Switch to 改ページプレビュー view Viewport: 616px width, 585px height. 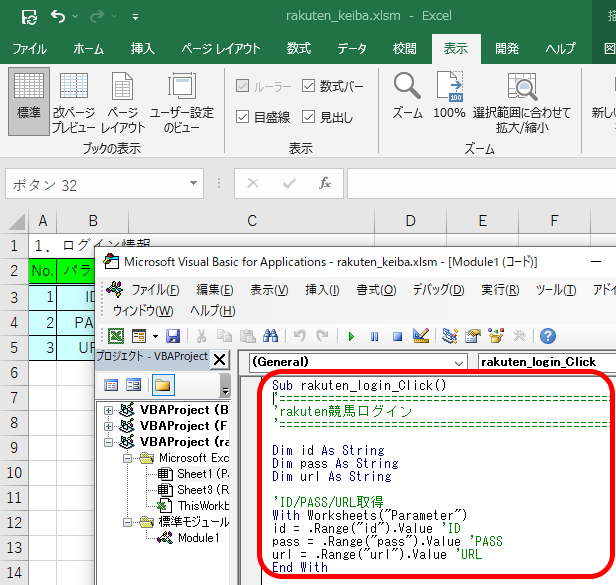pos(74,101)
